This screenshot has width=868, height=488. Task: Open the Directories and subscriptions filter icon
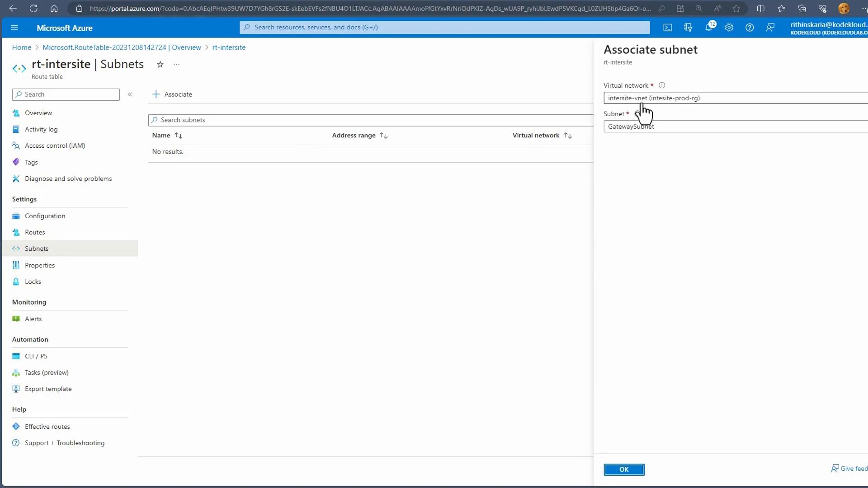pos(688,28)
